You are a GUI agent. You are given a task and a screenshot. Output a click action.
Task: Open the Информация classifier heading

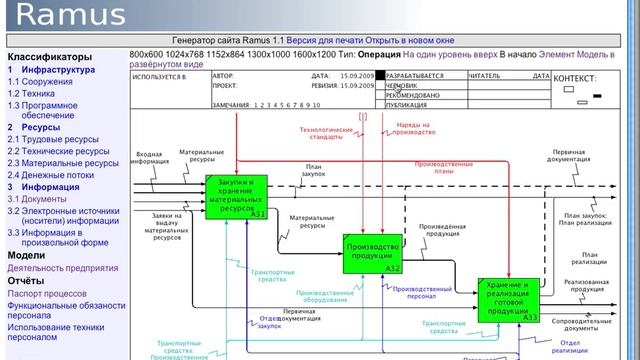(x=50, y=187)
